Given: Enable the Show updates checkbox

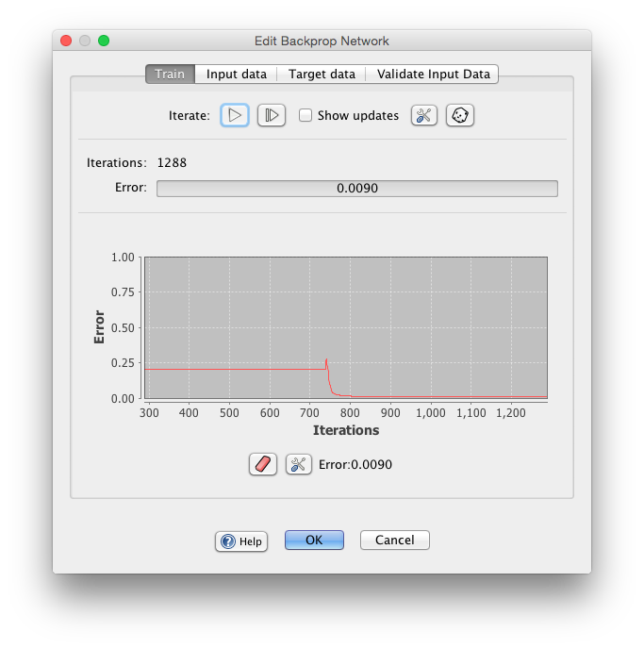Looking at the screenshot, I should [305, 115].
